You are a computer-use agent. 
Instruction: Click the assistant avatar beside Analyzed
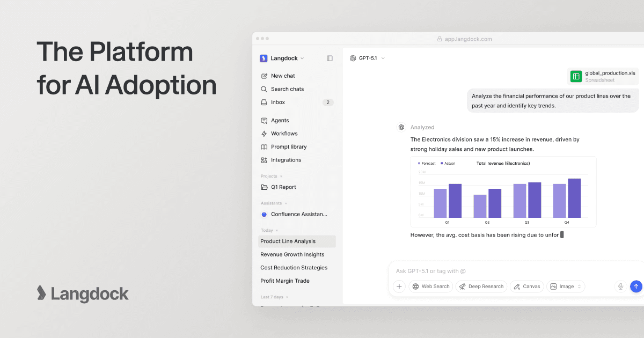[401, 128]
